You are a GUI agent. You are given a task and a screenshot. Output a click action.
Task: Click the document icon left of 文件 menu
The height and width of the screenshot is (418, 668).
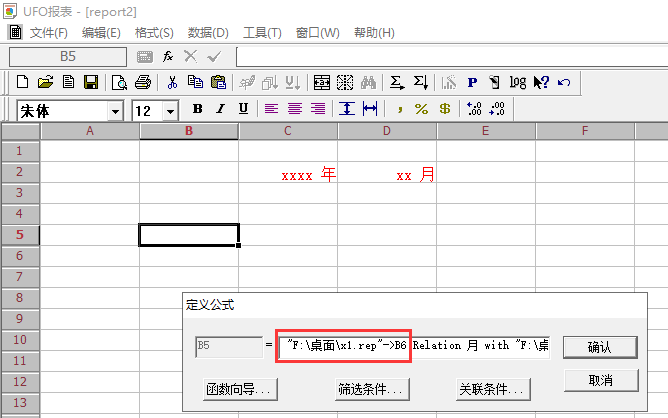point(15,32)
